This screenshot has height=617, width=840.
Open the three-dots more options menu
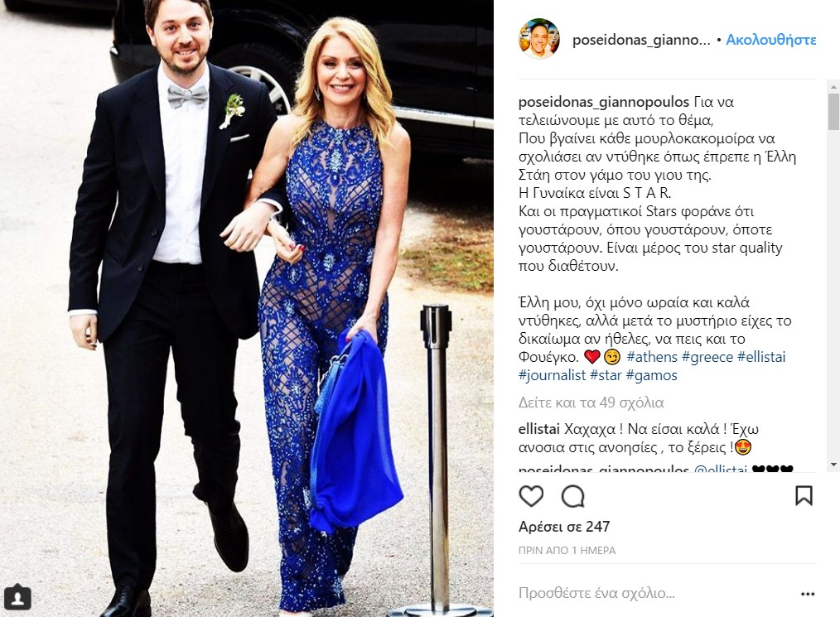coord(808,594)
